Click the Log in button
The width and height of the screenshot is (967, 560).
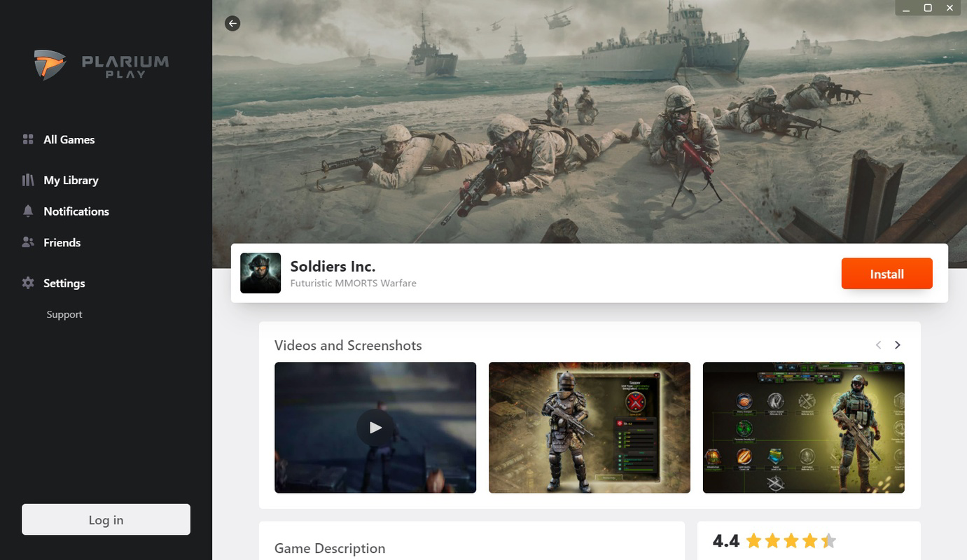click(x=106, y=519)
